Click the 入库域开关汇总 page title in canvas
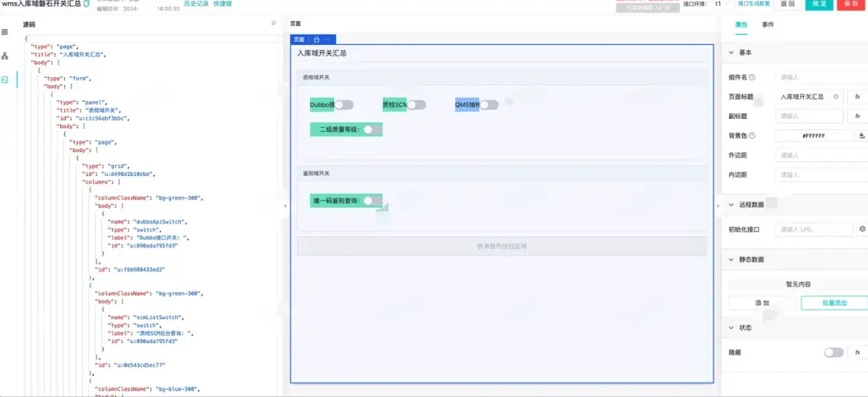This screenshot has height=397, width=868. pos(322,54)
